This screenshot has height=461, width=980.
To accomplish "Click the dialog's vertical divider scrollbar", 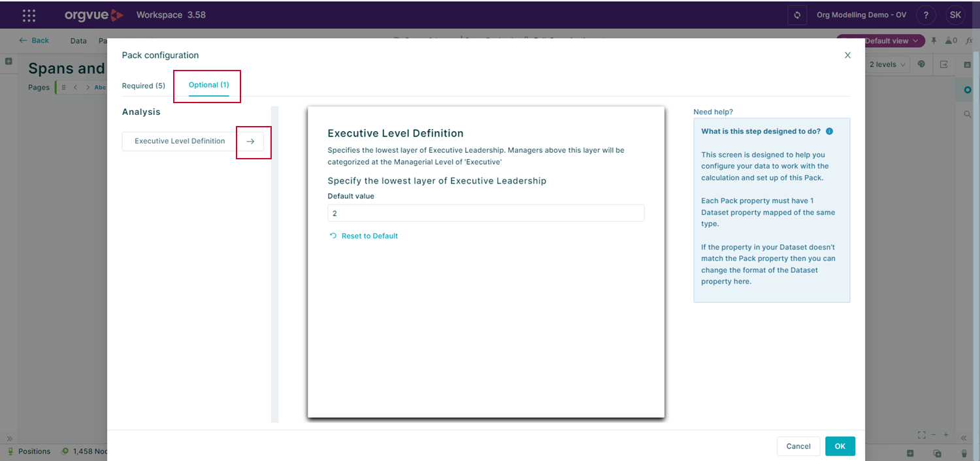I will 275,264.
